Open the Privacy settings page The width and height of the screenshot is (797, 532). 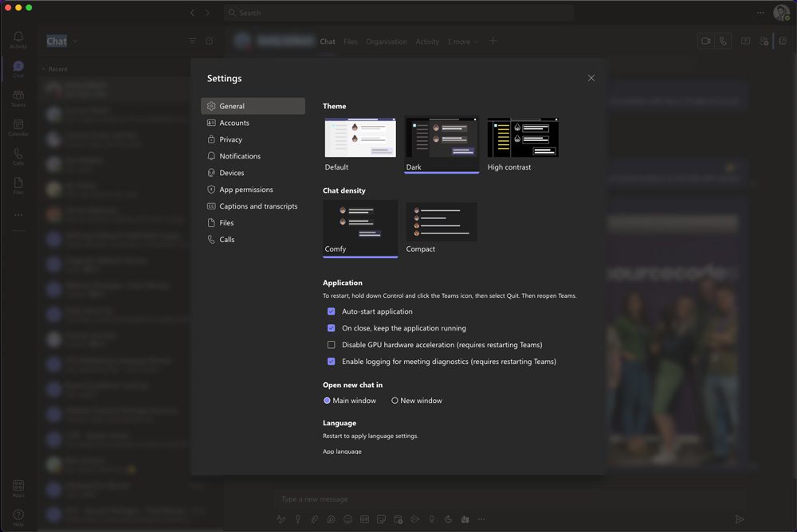[231, 139]
